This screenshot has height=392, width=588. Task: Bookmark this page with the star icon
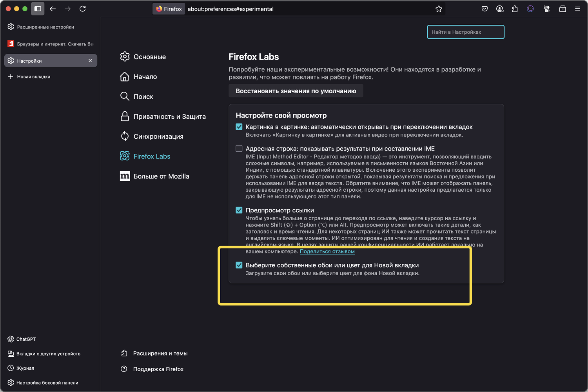(x=439, y=9)
